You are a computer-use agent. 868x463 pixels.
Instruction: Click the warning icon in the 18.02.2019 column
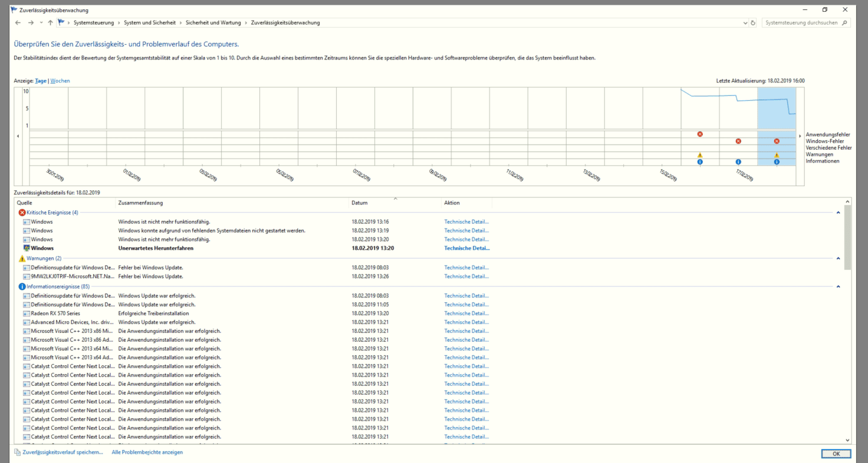[777, 155]
